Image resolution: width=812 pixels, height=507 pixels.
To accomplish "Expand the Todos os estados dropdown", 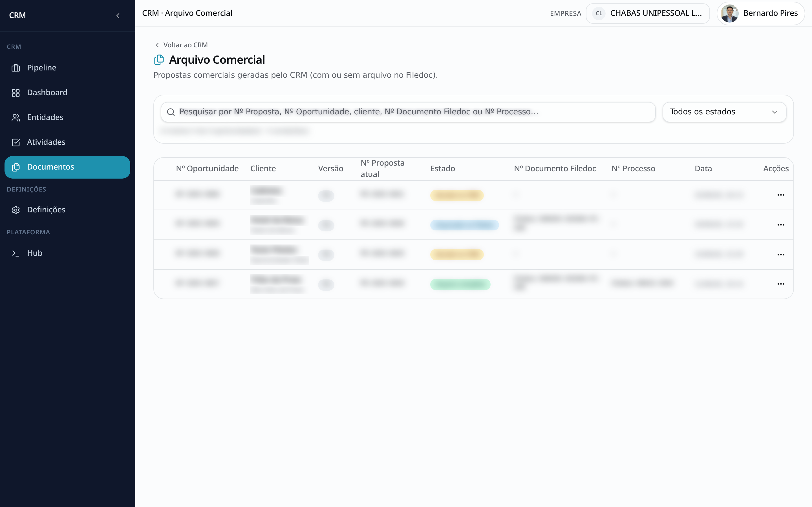I will 724,112.
